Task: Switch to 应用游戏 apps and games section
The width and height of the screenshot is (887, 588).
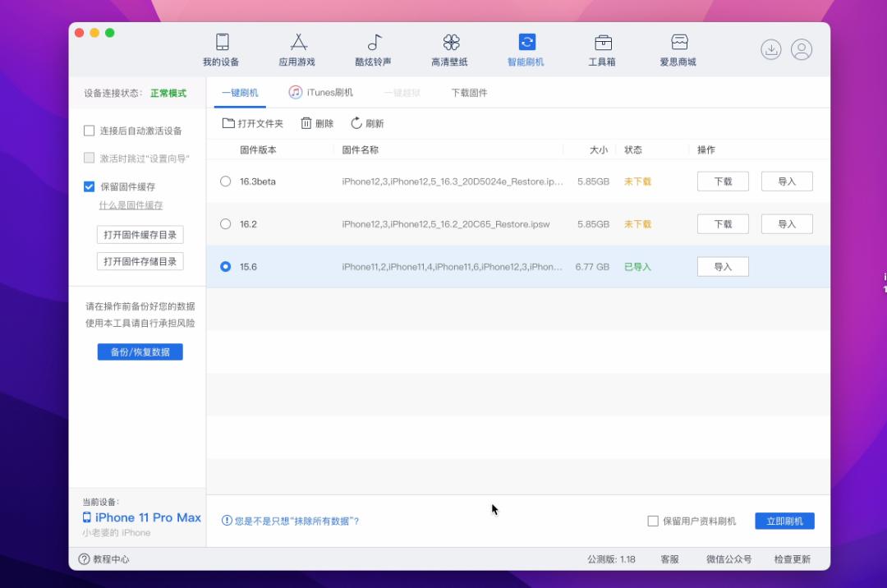Action: coord(297,49)
